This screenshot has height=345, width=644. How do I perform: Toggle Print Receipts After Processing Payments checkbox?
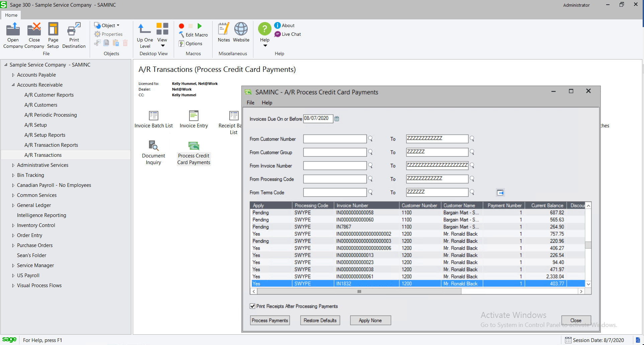tap(253, 306)
